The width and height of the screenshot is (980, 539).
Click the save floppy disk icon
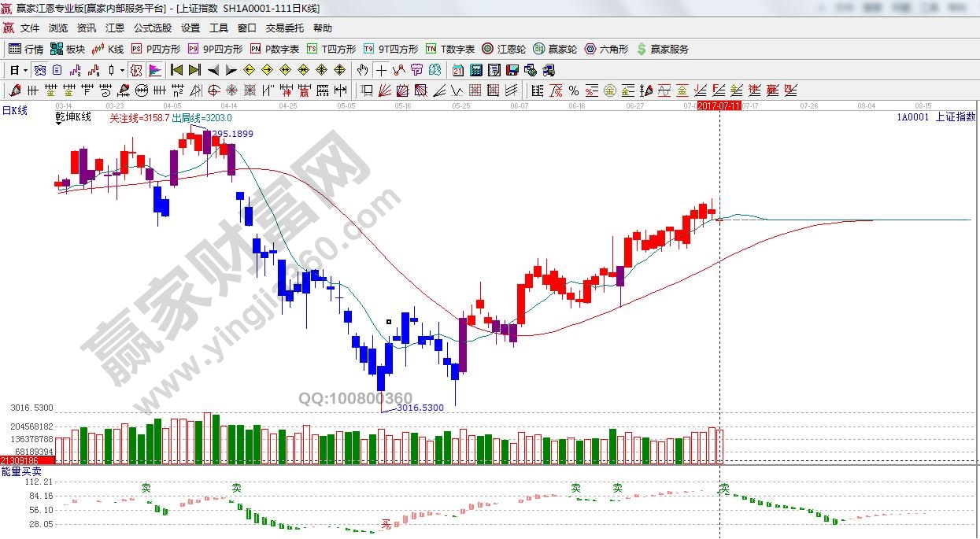point(512,70)
